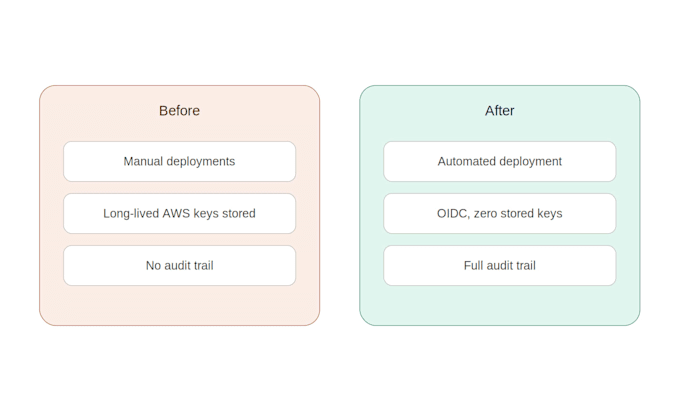This screenshot has width=680, height=411.
Task: Click the "After" heading
Action: (499, 111)
